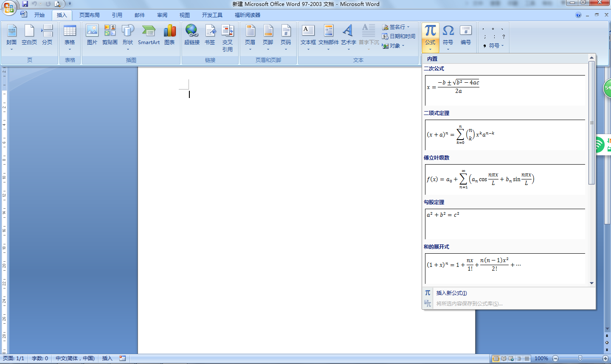Switch to the 页面布局 tab
The height and width of the screenshot is (364, 611).
(90, 15)
